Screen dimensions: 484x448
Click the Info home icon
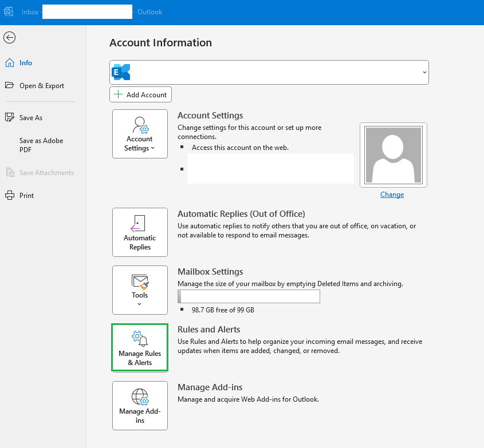click(x=10, y=62)
